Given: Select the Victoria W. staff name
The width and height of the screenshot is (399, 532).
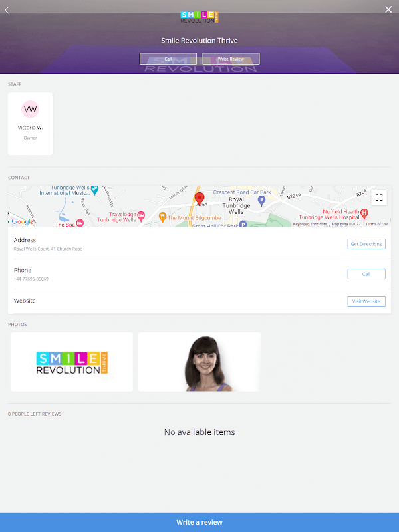Looking at the screenshot, I should click(x=30, y=128).
